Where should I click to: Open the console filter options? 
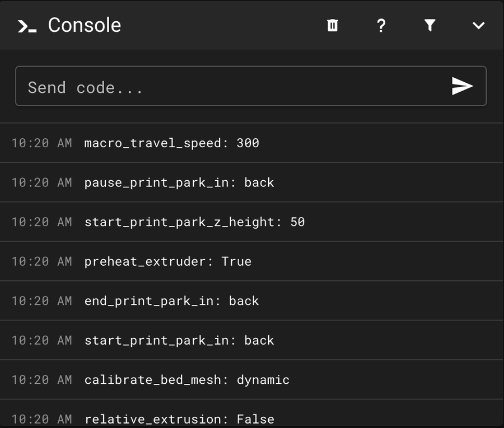click(x=430, y=25)
